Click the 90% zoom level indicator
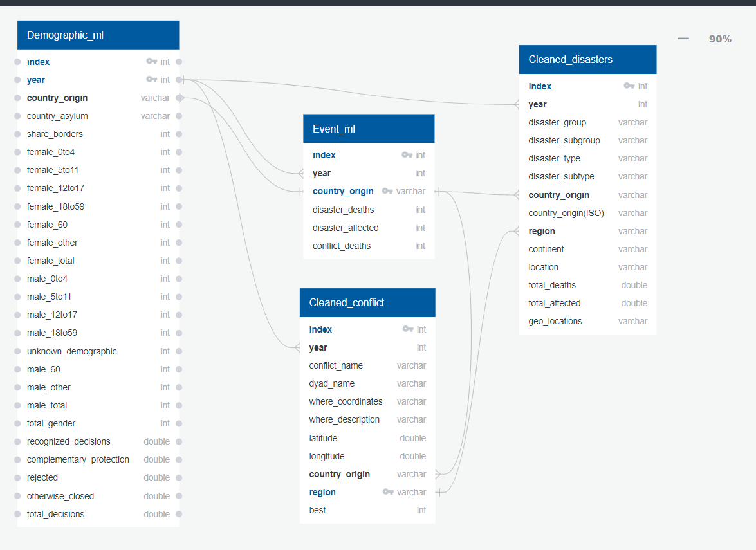The image size is (756, 550). 719,39
